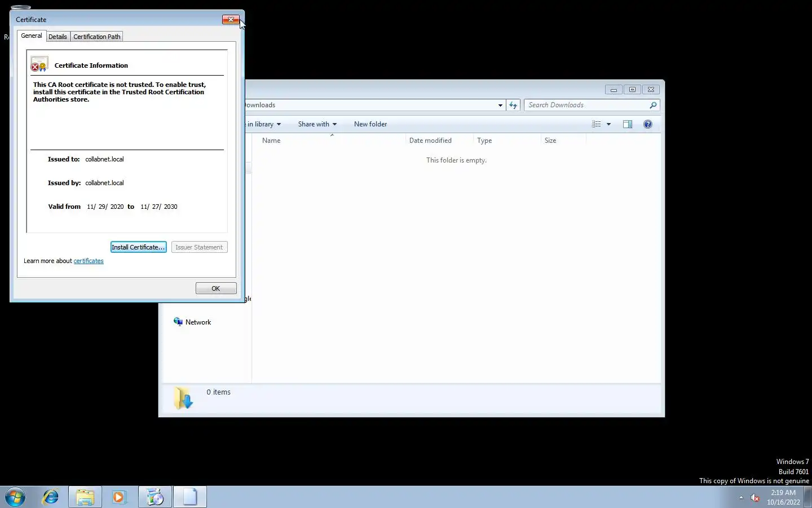
Task: Expand the view options dropdown arrow
Action: pyautogui.click(x=608, y=124)
